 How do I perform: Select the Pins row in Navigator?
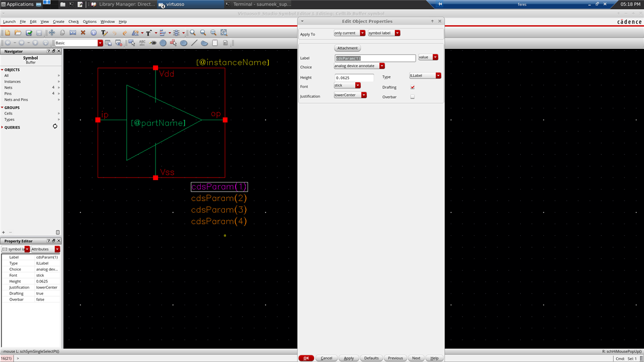tap(30, 94)
